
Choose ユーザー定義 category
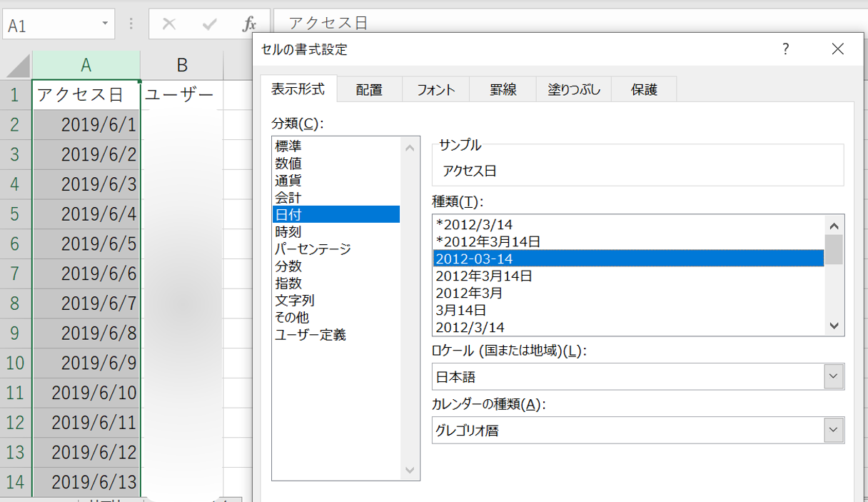[311, 335]
